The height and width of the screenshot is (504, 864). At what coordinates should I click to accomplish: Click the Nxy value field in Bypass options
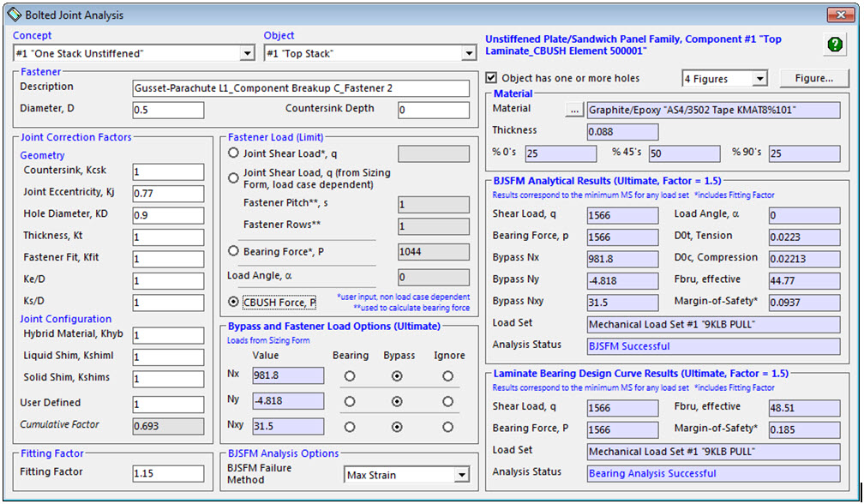pos(288,426)
